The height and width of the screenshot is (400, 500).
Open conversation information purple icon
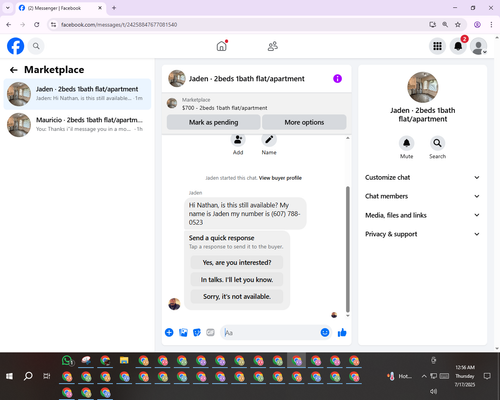click(x=337, y=79)
